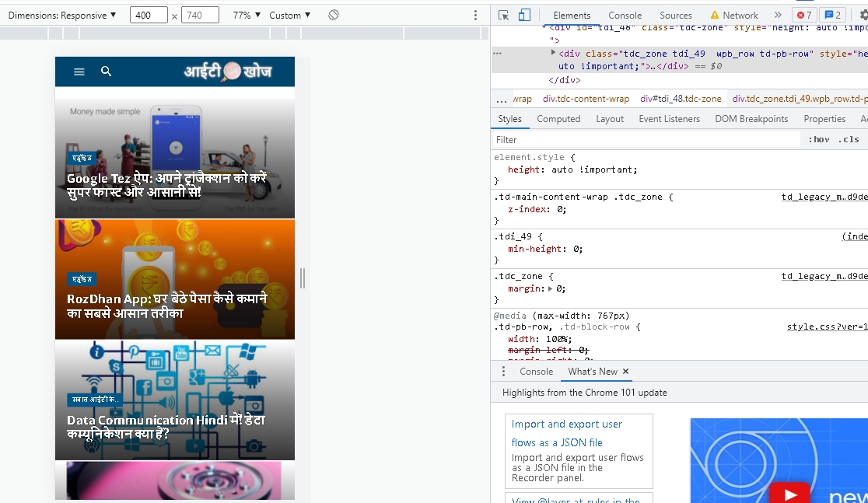Open the style.css?ver source link
Screen dimensions: 868x503
tap(827, 327)
